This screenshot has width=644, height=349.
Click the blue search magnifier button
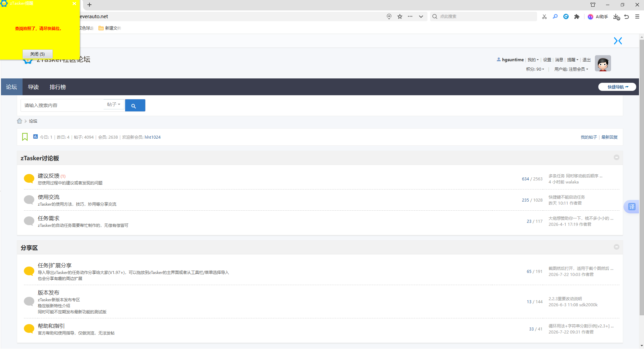(x=135, y=105)
